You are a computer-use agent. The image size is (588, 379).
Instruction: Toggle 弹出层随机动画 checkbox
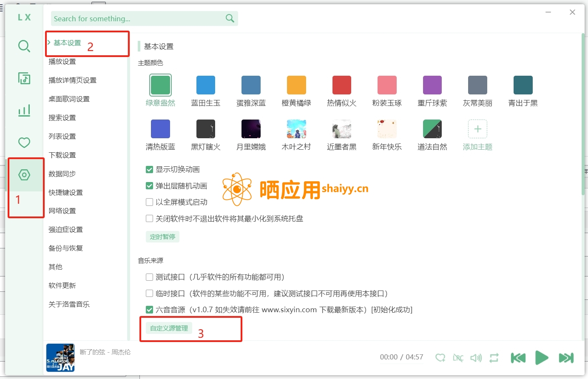pos(149,186)
